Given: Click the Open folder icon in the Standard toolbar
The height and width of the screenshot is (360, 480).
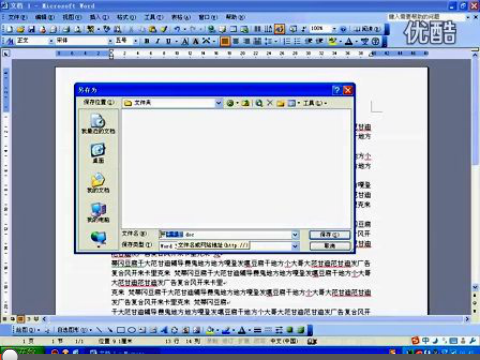Looking at the screenshot, I should pos(21,29).
